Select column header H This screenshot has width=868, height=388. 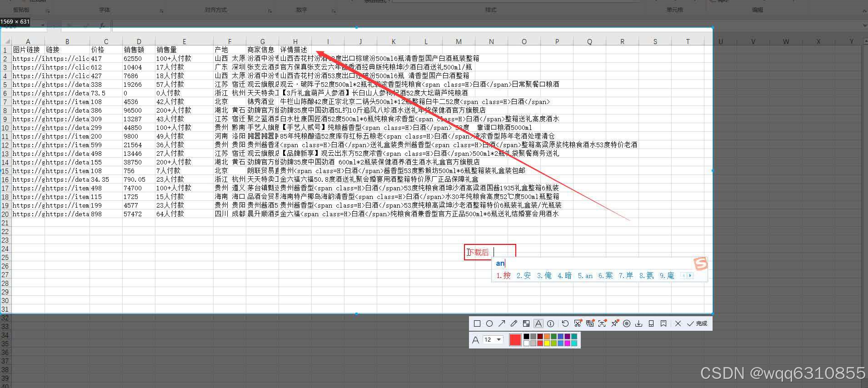pyautogui.click(x=295, y=41)
